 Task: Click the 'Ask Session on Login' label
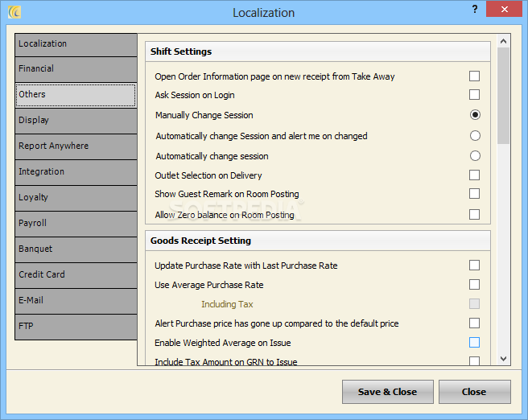195,95
